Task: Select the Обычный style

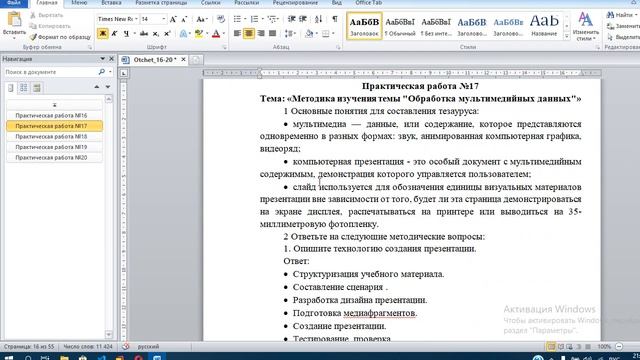Action: 400,26
